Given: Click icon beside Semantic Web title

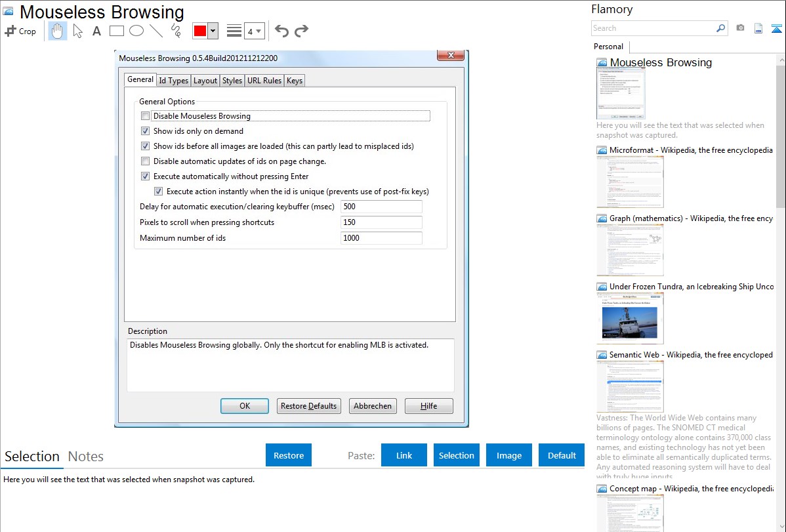Looking at the screenshot, I should pos(602,354).
